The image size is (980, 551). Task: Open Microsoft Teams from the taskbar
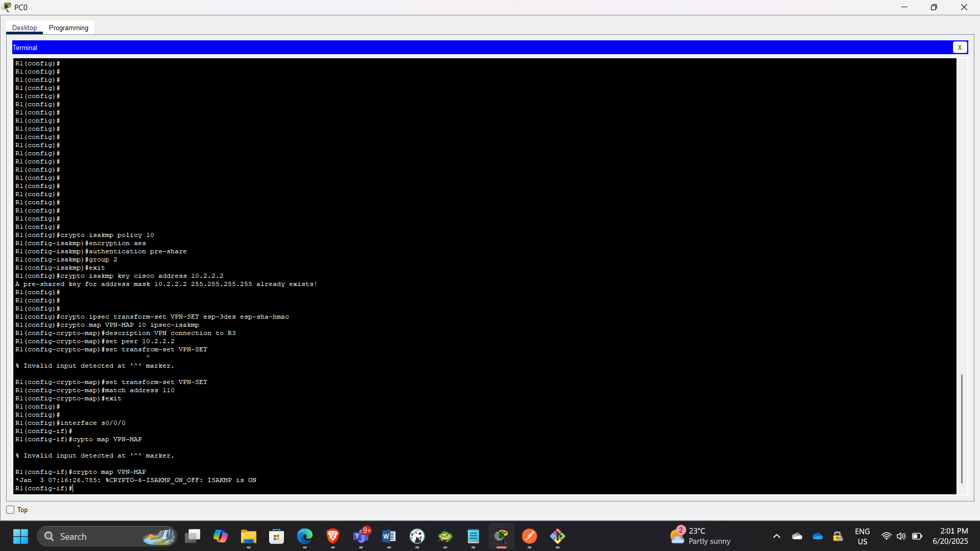click(x=361, y=536)
